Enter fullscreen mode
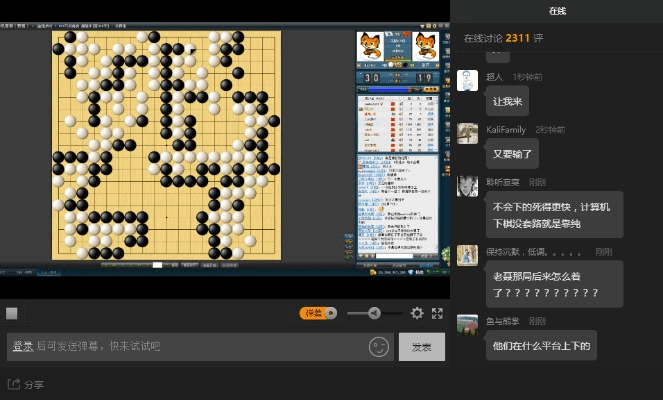The width and height of the screenshot is (663, 400). point(437,313)
